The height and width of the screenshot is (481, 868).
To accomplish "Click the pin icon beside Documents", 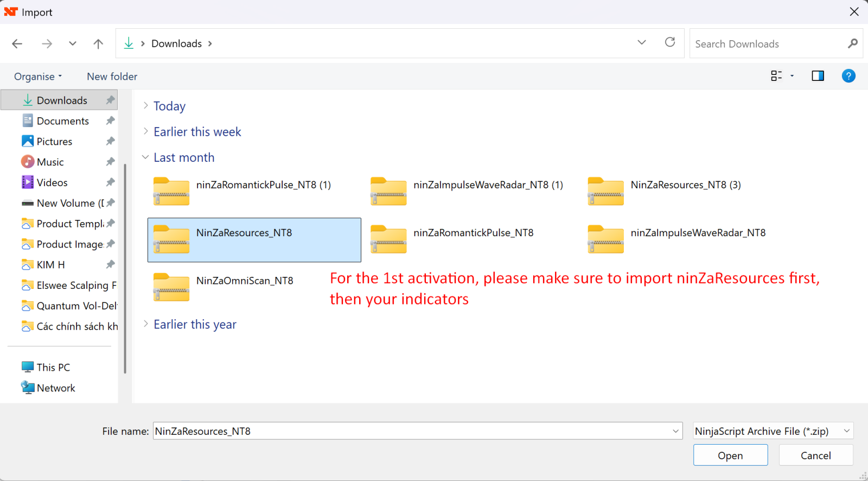I will (110, 121).
